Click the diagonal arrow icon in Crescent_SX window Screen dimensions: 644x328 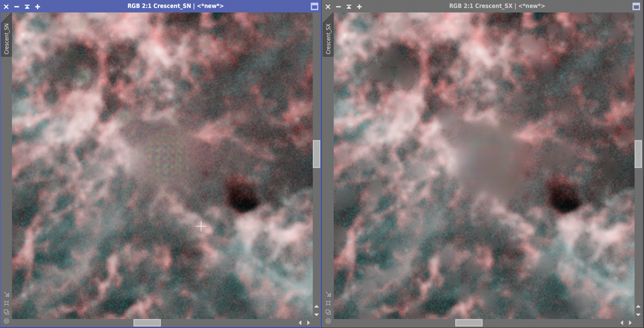[x=328, y=294]
